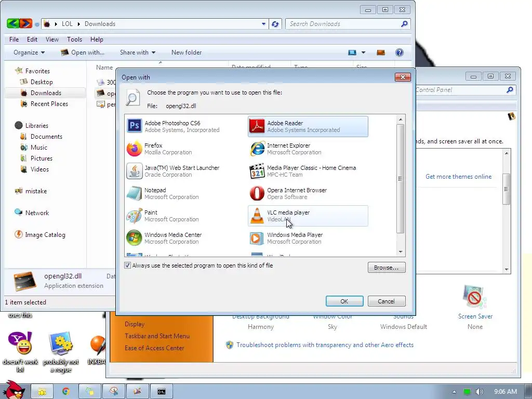This screenshot has height=399, width=532.
Task: Click Cancel in the Open with dialog
Action: coord(387,301)
